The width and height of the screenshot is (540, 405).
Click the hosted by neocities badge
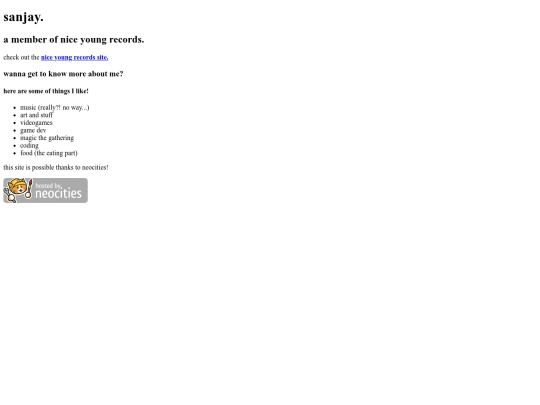tap(45, 190)
